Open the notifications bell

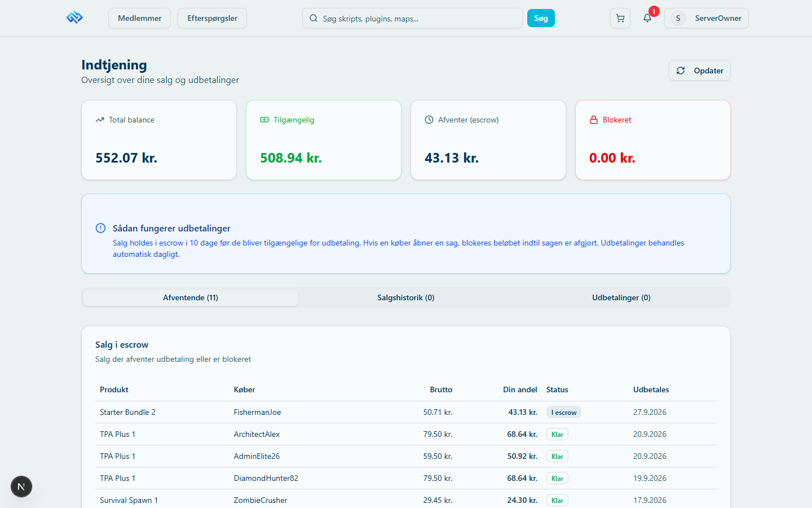pyautogui.click(x=647, y=18)
